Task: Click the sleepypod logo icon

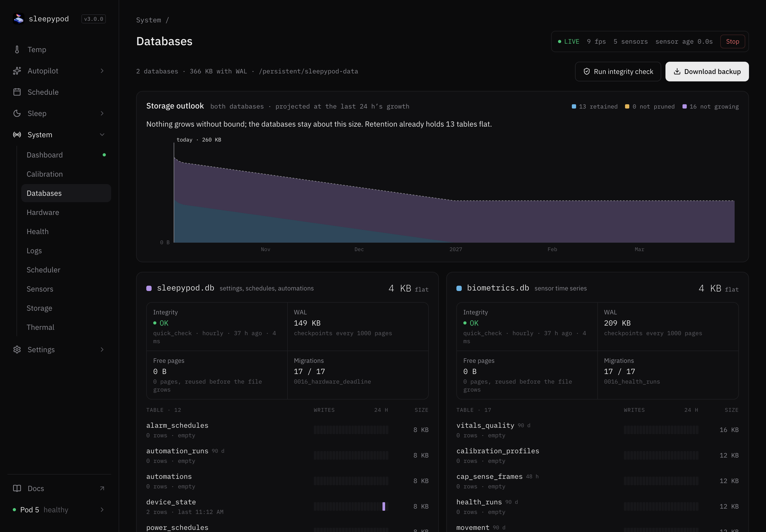Action: click(18, 19)
